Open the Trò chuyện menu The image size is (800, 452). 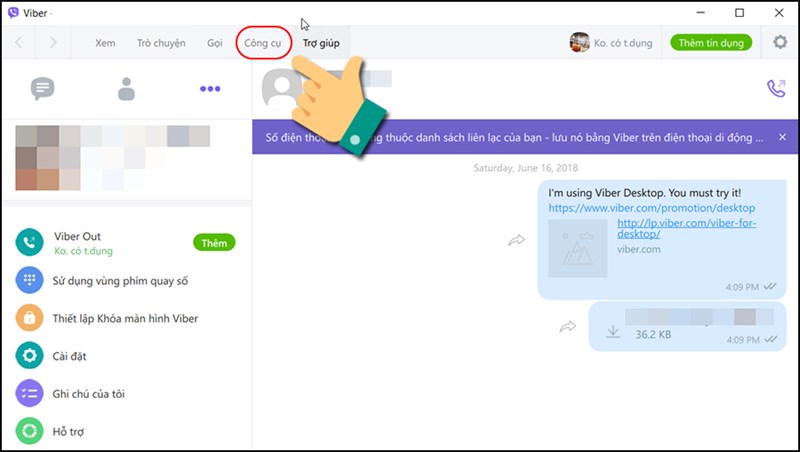point(161,43)
